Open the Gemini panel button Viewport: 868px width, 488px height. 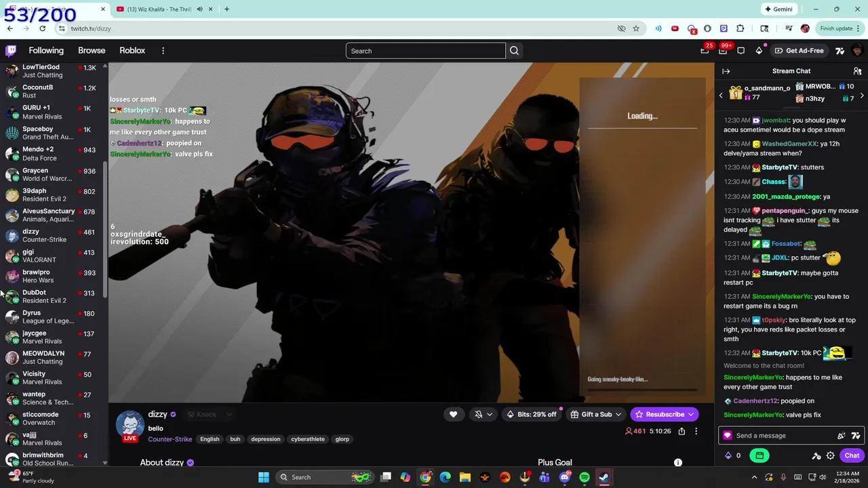coord(778,9)
